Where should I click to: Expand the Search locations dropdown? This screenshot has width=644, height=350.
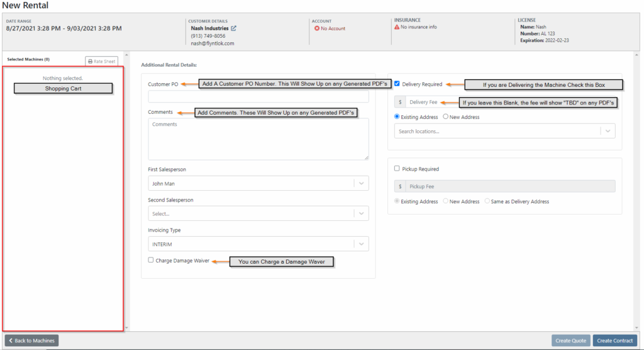(x=505, y=131)
